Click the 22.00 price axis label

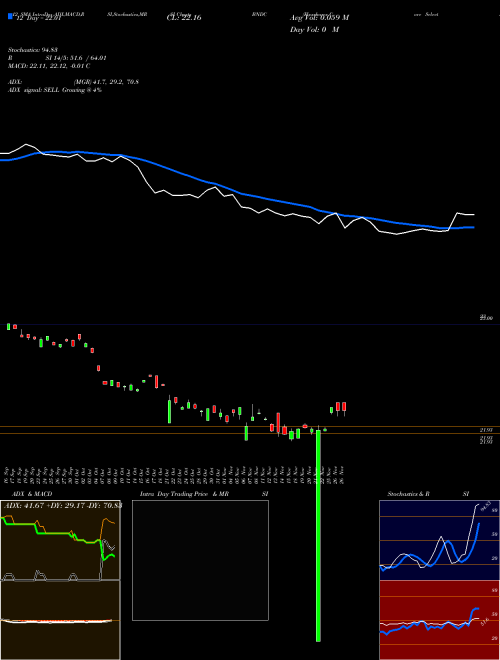pyautogui.click(x=486, y=318)
